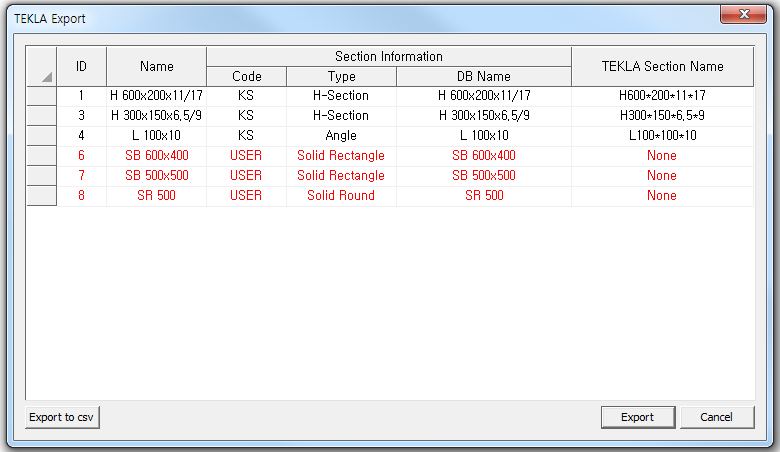This screenshot has height=452, width=780.
Task: Click the 'Angle' type cell
Action: [341, 136]
